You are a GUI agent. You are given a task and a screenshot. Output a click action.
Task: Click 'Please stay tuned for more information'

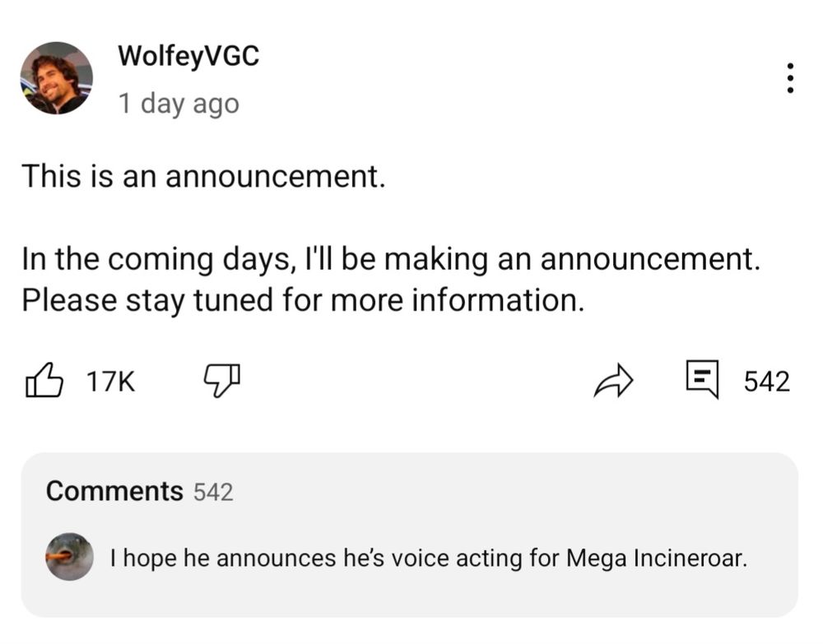303,299
